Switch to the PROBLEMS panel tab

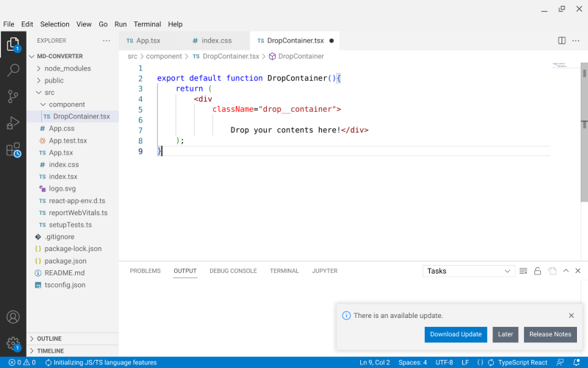145,271
